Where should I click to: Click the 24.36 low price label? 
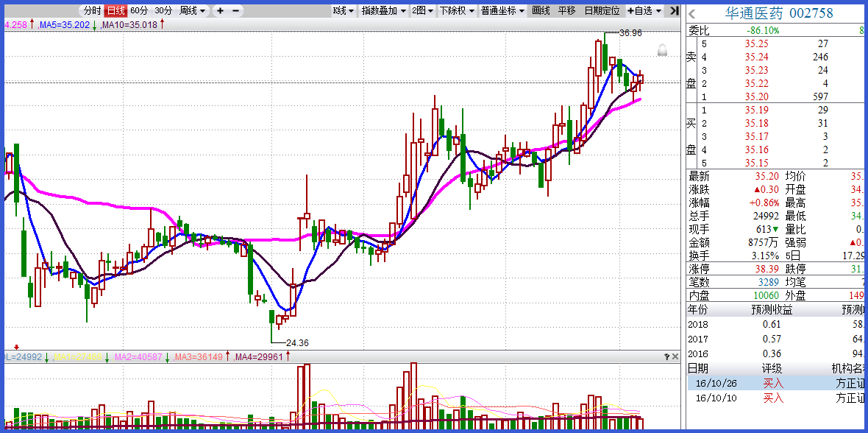(296, 343)
